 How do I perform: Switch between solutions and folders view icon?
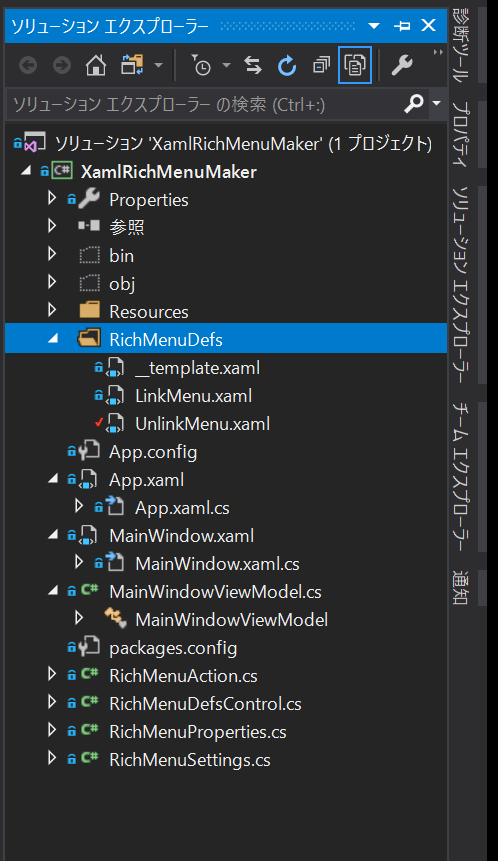pyautogui.click(x=132, y=65)
